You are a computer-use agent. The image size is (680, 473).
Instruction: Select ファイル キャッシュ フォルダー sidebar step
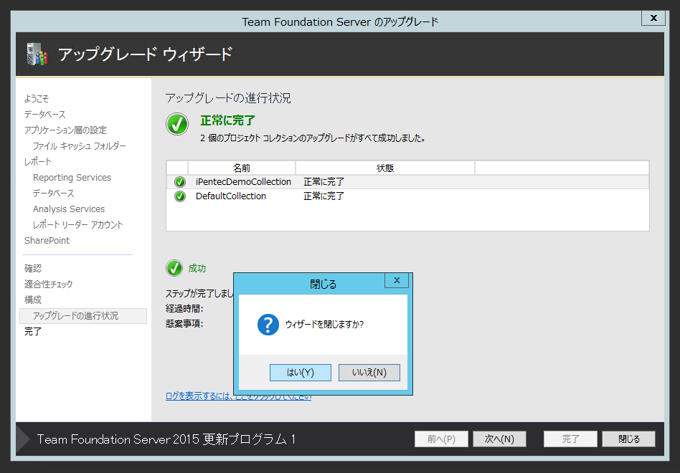tap(79, 146)
